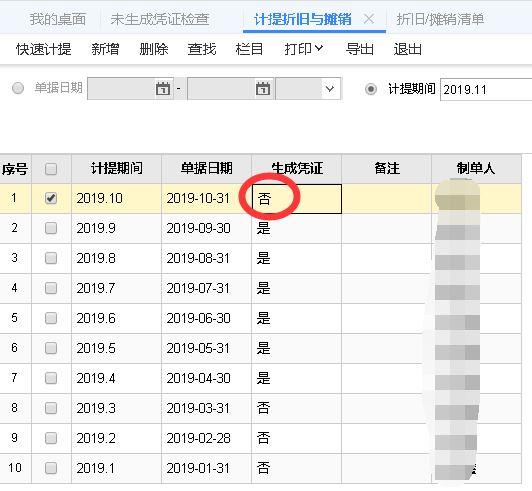532x491 pixels.
Task: Select the 计提期间 radio button
Action: coord(371,89)
